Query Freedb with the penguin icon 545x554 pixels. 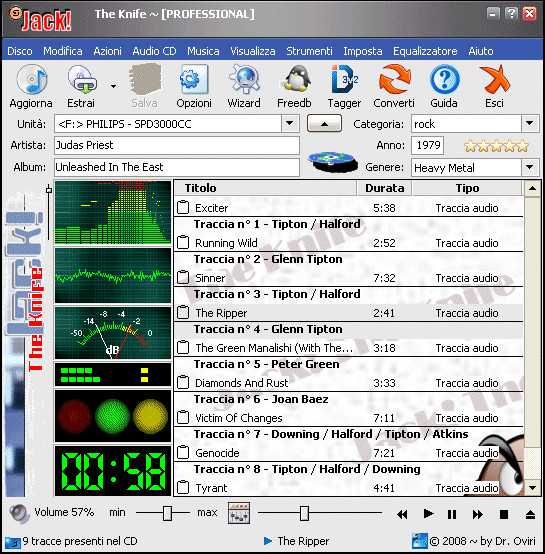click(x=295, y=78)
